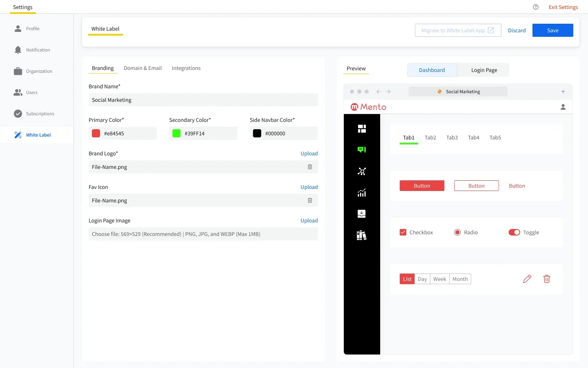Upload a Login Page Image

309,220
